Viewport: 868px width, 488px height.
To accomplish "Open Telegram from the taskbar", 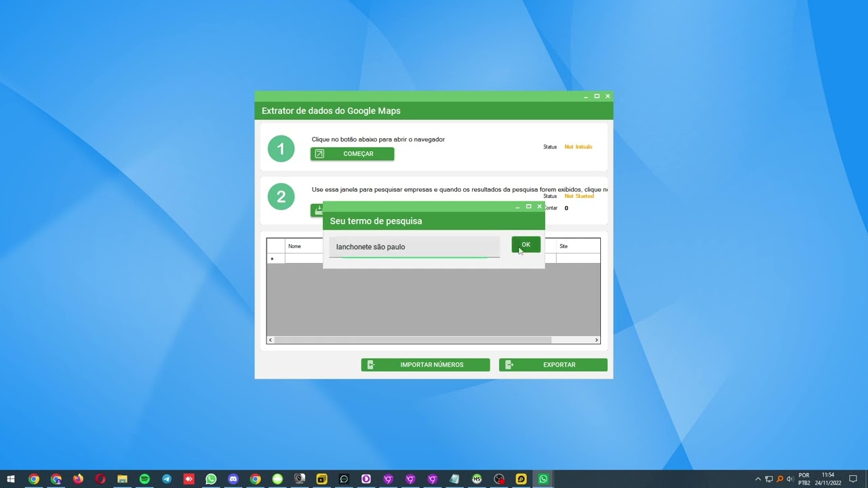I will (x=167, y=479).
